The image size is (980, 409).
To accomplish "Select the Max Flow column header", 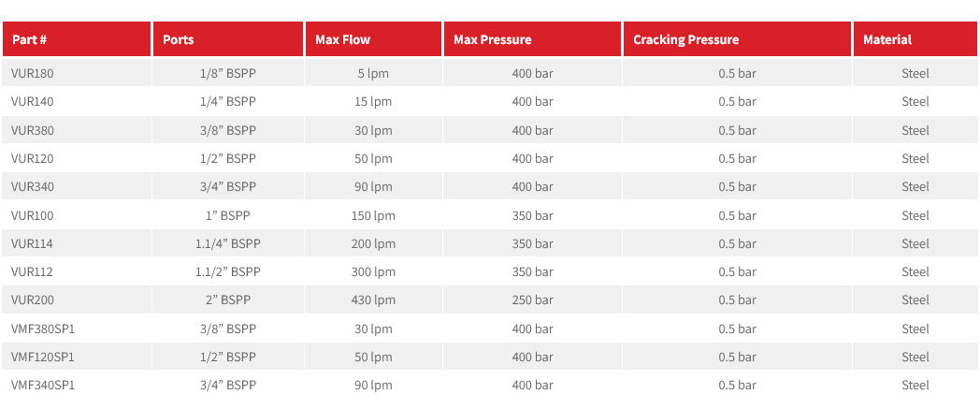I will 342,40.
